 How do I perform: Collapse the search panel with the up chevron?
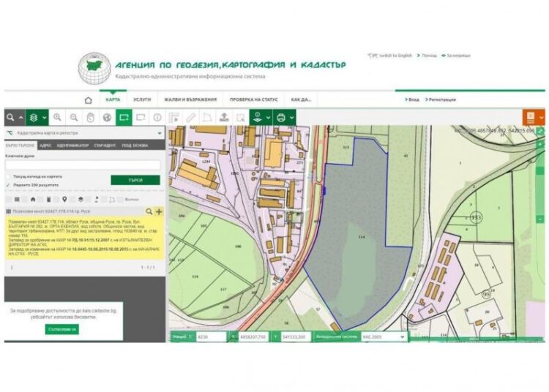tap(20, 118)
